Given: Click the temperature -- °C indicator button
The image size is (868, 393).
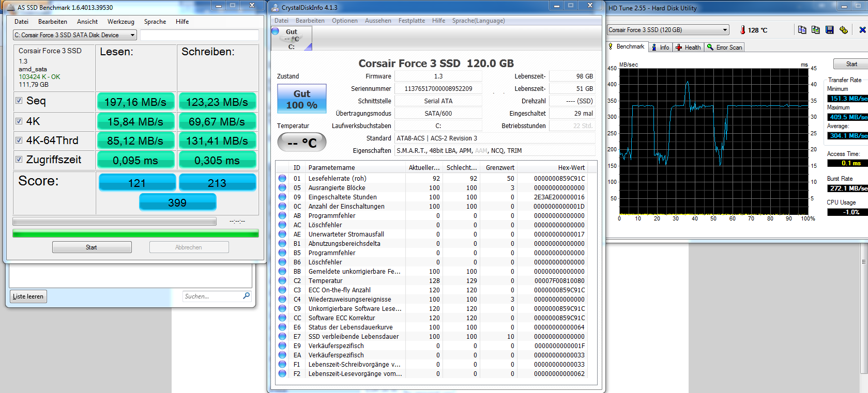Looking at the screenshot, I should click(x=302, y=142).
